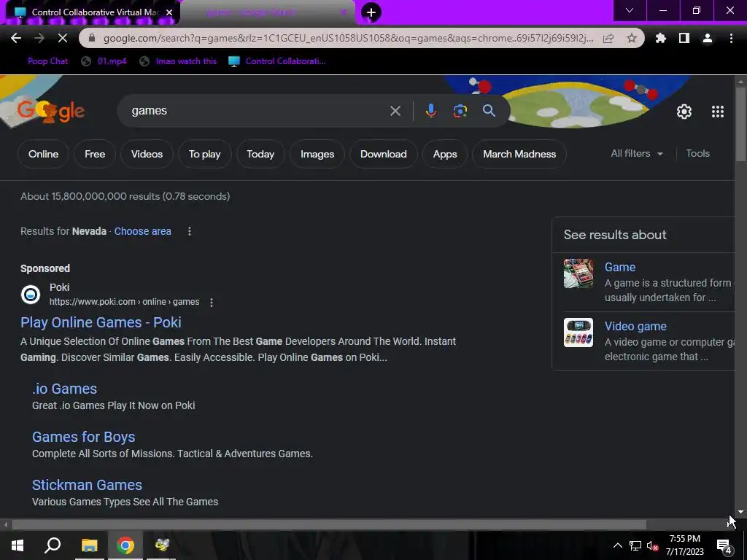
Task: Open Games for Boys sitelink
Action: tap(83, 437)
